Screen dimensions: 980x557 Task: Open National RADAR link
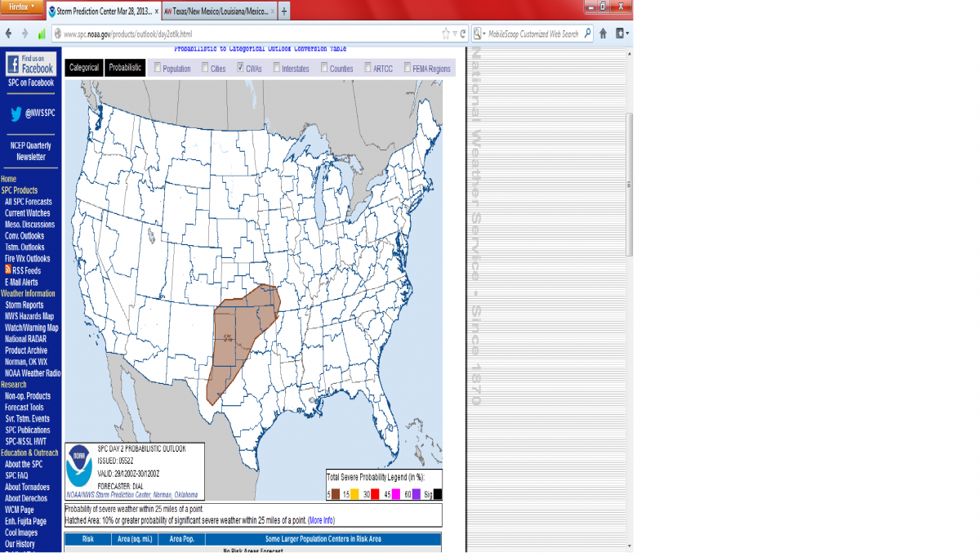(26, 339)
